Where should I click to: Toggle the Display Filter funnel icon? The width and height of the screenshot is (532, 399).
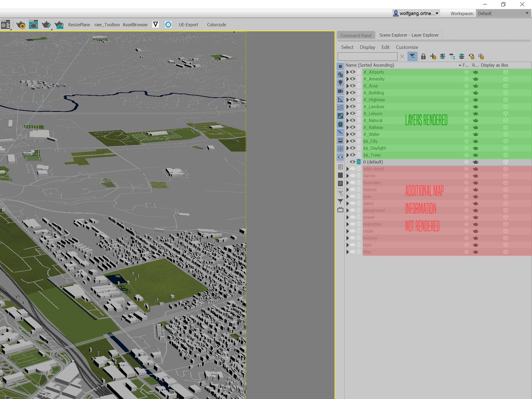(412, 56)
